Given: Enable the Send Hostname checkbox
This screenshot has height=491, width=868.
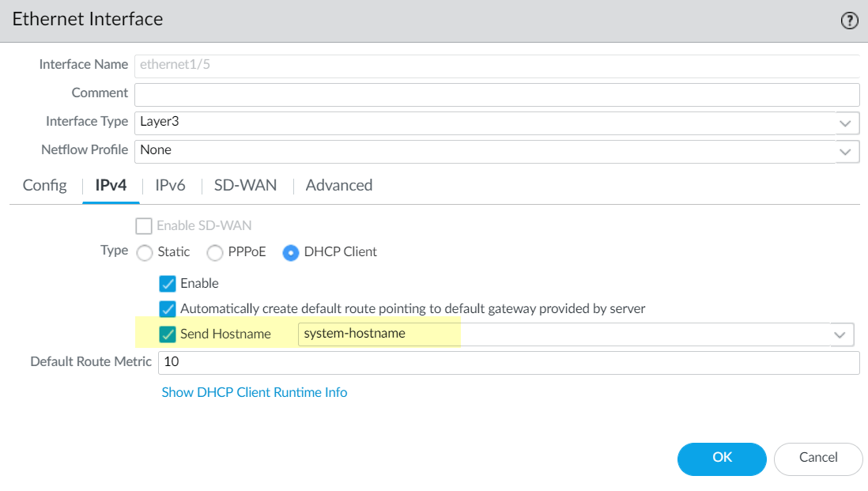Looking at the screenshot, I should click(x=168, y=334).
